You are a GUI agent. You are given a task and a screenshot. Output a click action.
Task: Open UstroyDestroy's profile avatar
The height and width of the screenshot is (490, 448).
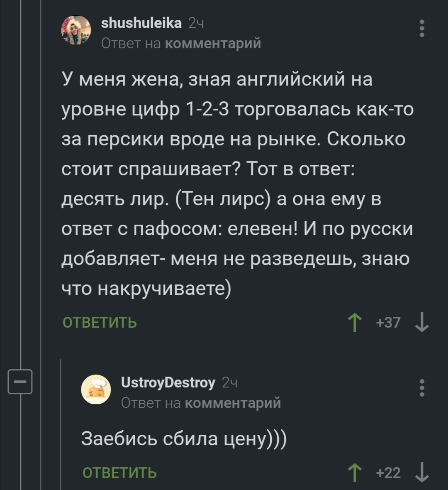click(x=96, y=390)
